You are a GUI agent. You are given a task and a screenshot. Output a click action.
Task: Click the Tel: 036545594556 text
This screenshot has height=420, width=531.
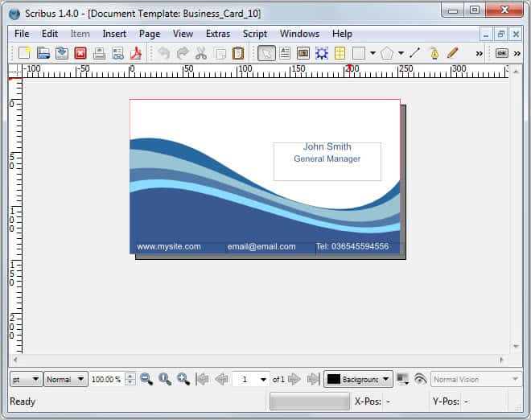click(352, 246)
